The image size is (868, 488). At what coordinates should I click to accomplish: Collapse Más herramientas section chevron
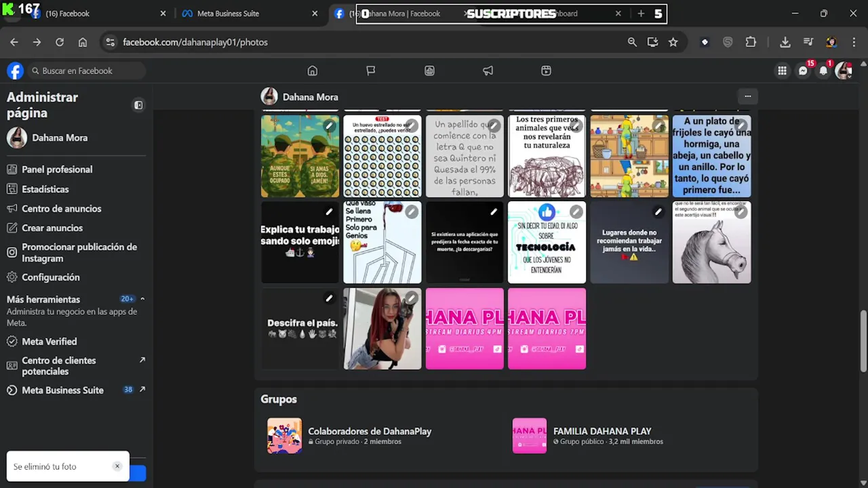point(142,299)
